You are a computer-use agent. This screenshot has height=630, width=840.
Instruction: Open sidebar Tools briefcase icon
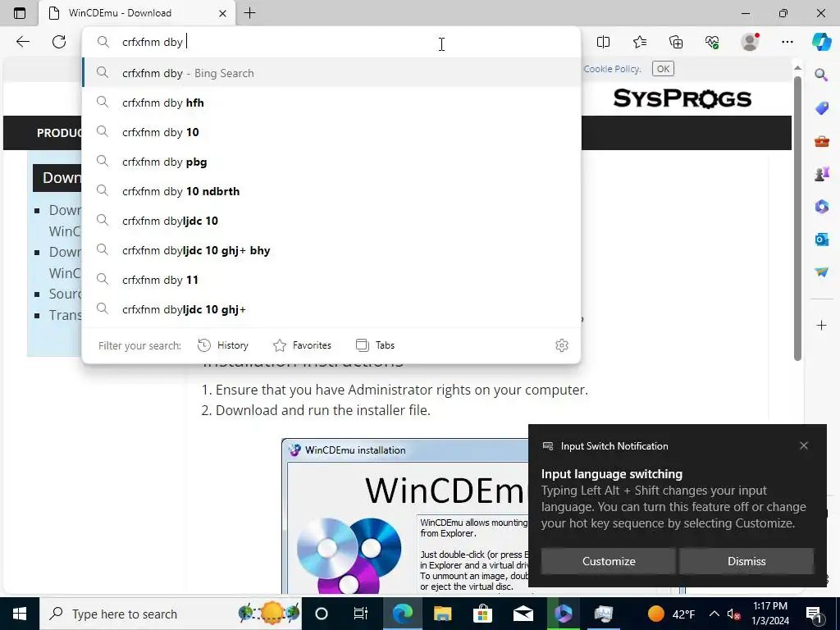coord(821,141)
